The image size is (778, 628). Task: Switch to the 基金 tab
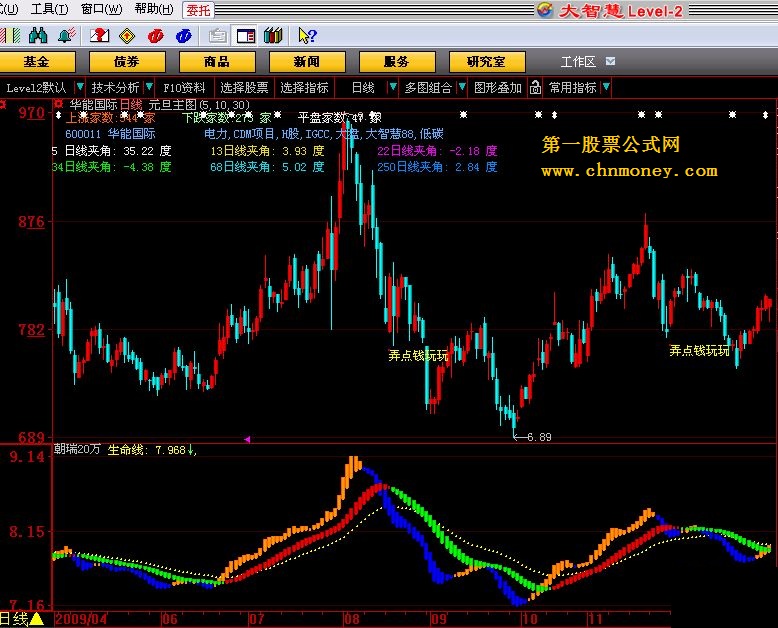click(x=37, y=62)
